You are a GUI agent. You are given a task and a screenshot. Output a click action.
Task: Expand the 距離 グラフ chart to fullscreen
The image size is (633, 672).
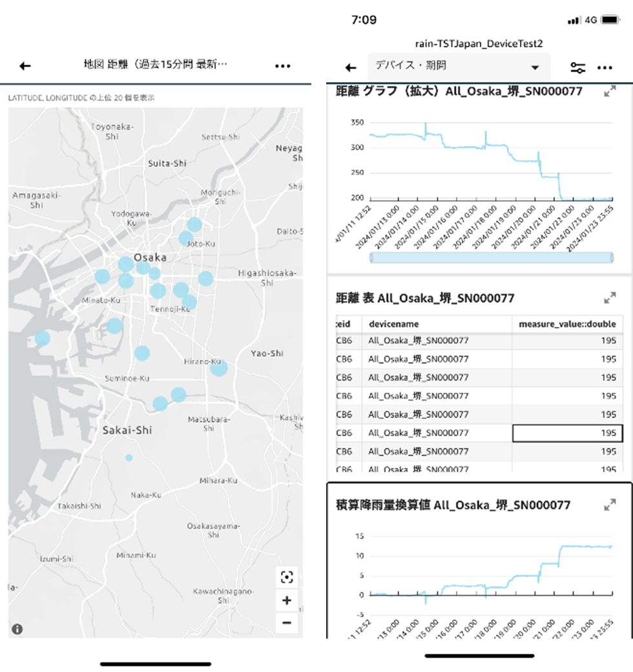609,92
